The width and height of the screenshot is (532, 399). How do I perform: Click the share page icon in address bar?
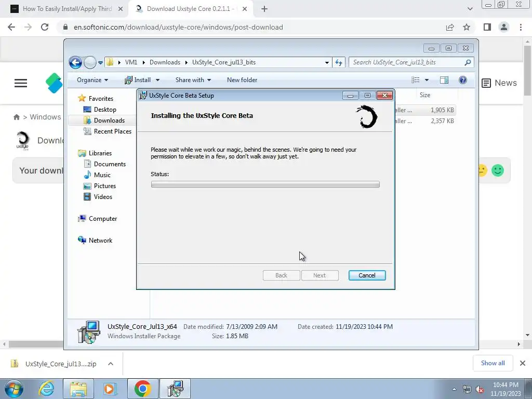coord(450,27)
